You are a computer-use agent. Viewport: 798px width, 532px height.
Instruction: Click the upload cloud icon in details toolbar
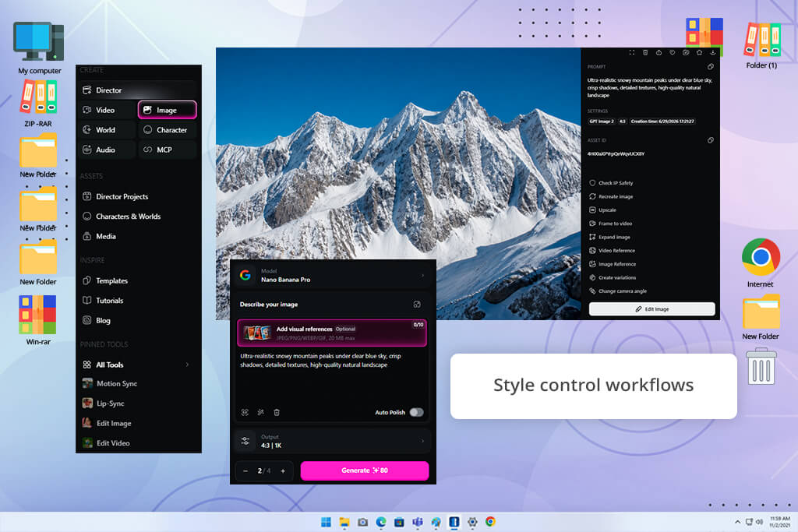click(x=659, y=52)
